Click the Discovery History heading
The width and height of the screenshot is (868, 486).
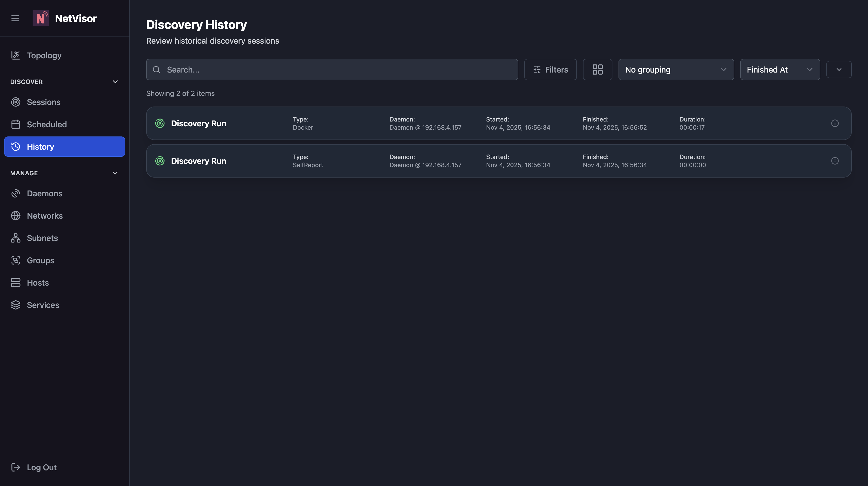coord(196,25)
